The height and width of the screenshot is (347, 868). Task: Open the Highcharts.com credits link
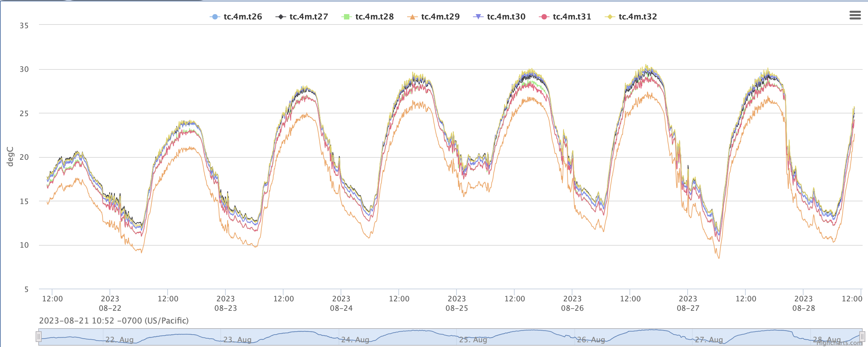[x=839, y=343]
